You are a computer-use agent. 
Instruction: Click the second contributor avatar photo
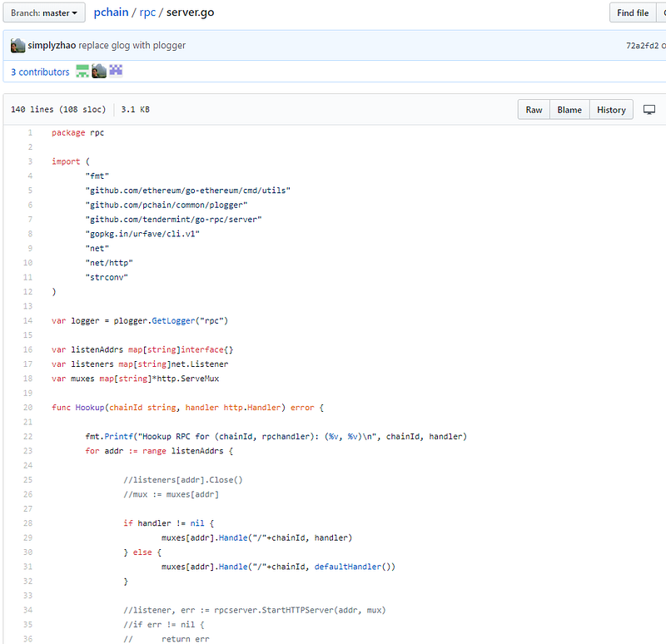(99, 72)
